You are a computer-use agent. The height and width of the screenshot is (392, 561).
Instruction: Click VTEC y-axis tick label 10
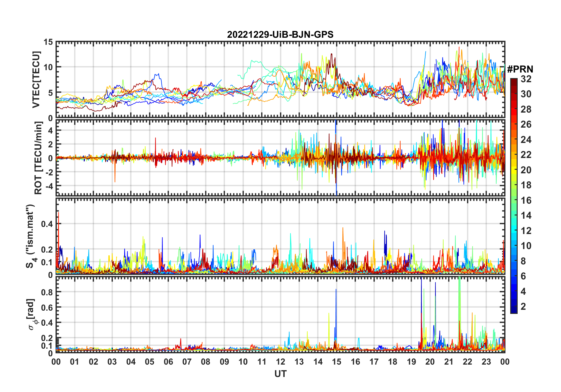[48, 67]
